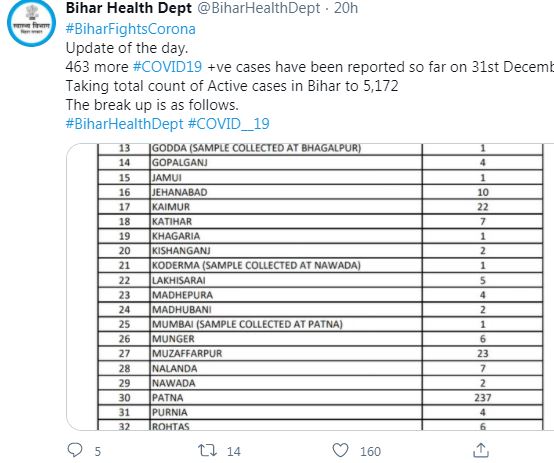Open the #BiharFightsCorona hashtag

click(130, 29)
